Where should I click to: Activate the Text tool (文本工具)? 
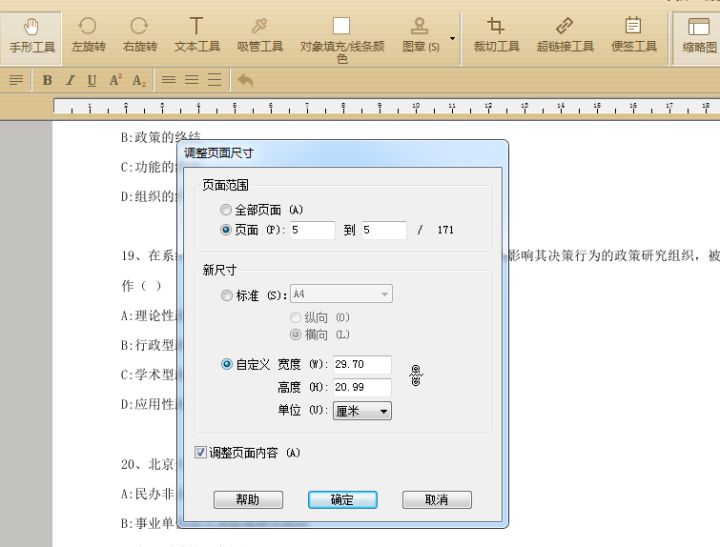(x=197, y=35)
